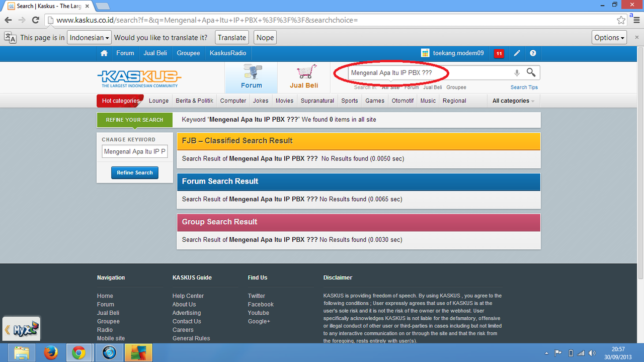
Task: Click the Jual Beli cart tab
Action: (x=304, y=77)
